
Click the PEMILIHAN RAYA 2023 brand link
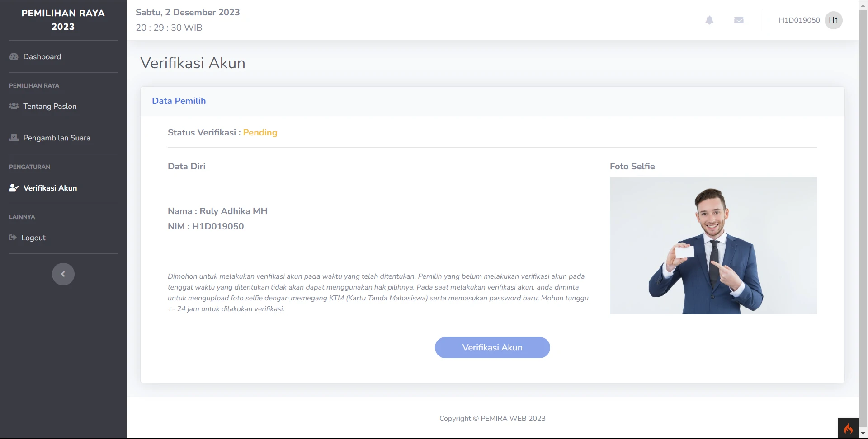(63, 20)
